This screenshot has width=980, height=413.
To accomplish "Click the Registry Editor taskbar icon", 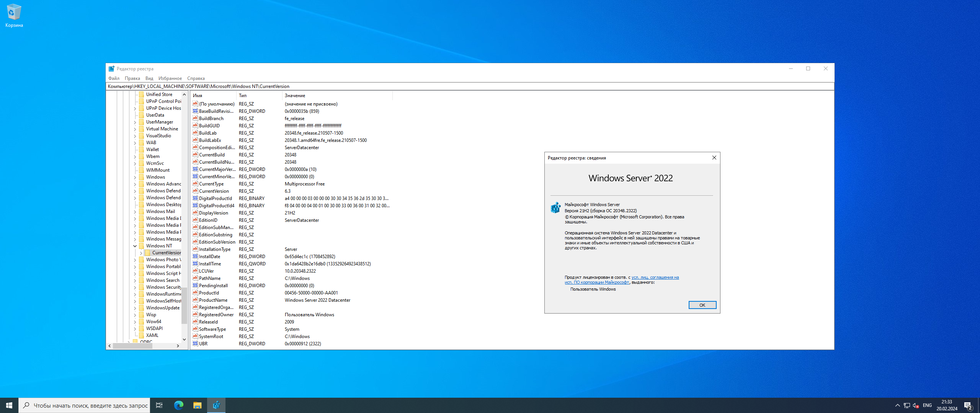I will [x=216, y=405].
